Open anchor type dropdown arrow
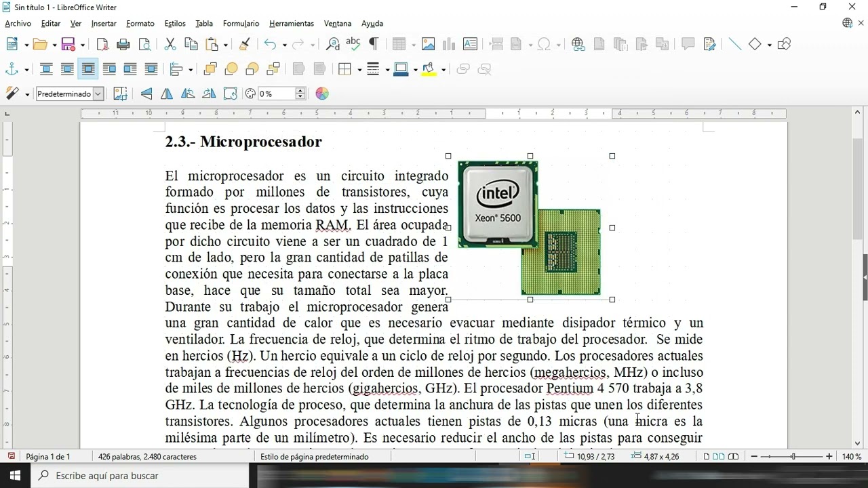The image size is (868, 488). [x=26, y=70]
